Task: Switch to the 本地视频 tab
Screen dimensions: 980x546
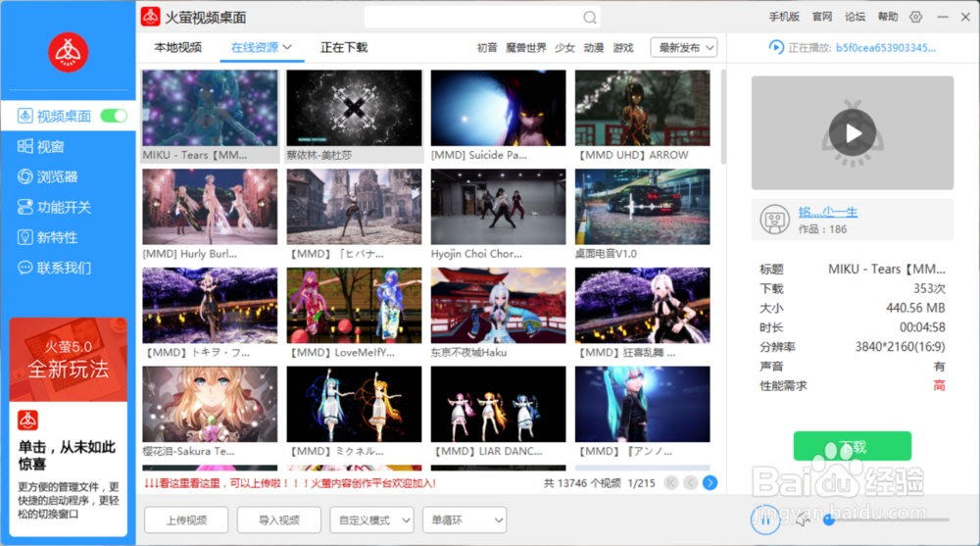Action: click(178, 47)
